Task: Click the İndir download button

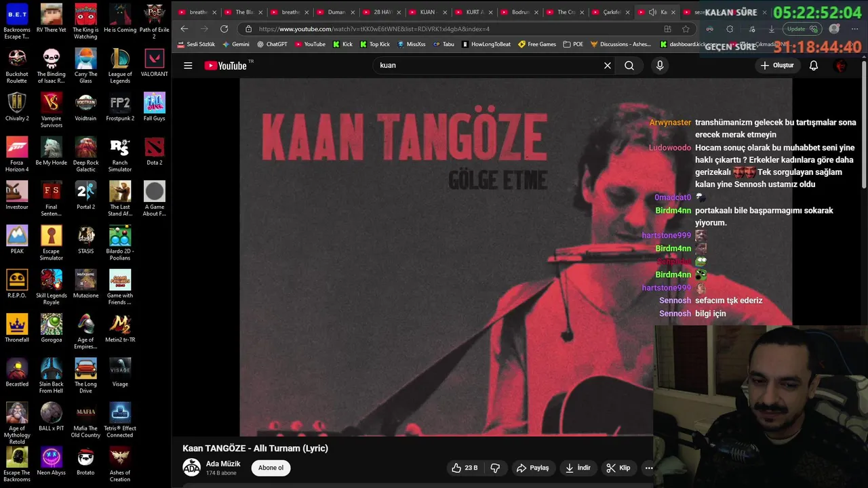Action: point(578,468)
